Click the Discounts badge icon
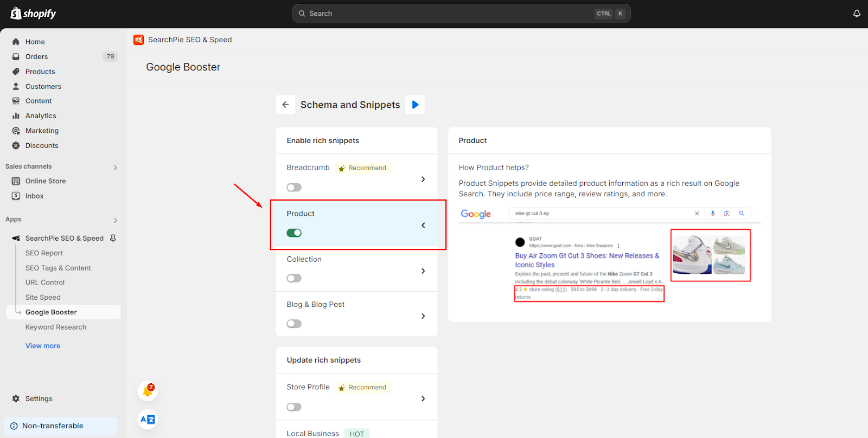 tap(16, 145)
